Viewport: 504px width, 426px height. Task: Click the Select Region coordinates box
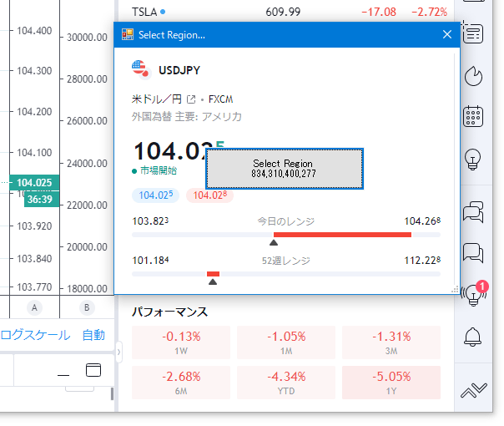coord(285,169)
